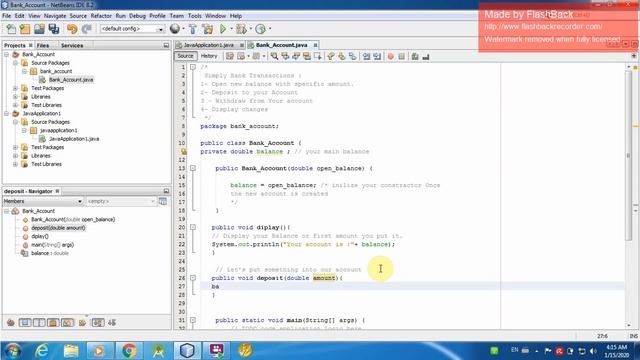640x360 pixels.
Task: Collapse code fold at line 13 constructor
Action: click(x=193, y=168)
